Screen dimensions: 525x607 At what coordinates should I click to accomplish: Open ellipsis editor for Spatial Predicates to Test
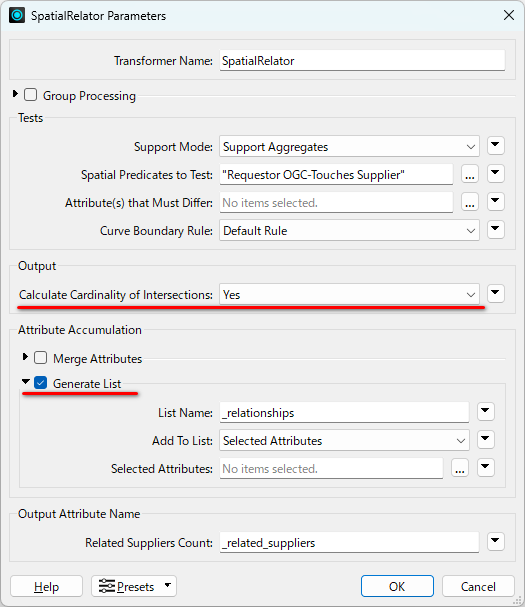pyautogui.click(x=470, y=175)
